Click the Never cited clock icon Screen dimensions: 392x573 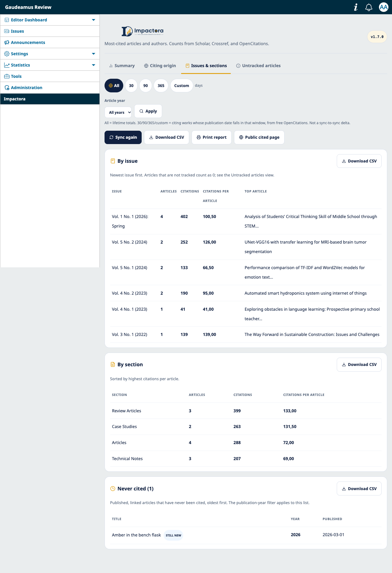click(x=113, y=489)
